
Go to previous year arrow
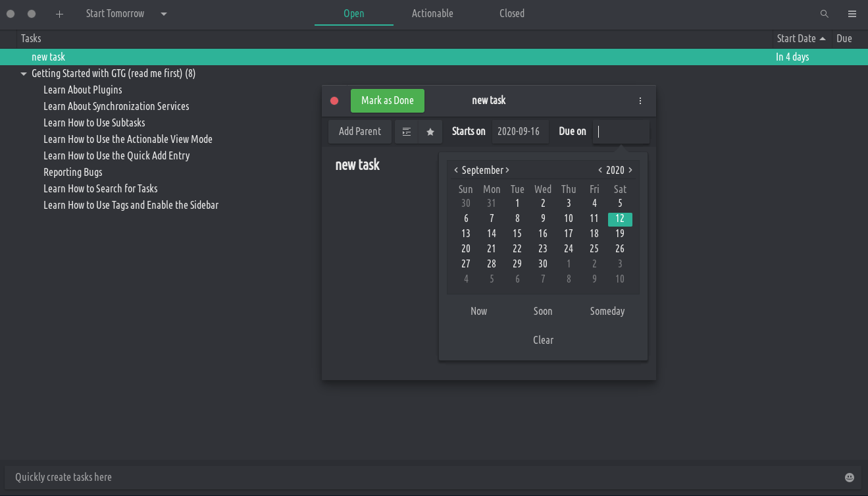coord(600,170)
